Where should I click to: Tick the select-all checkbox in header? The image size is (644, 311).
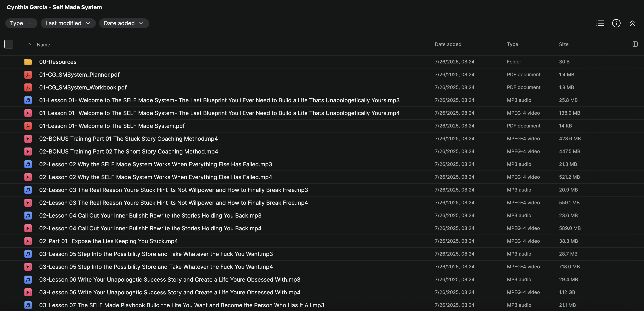click(9, 44)
